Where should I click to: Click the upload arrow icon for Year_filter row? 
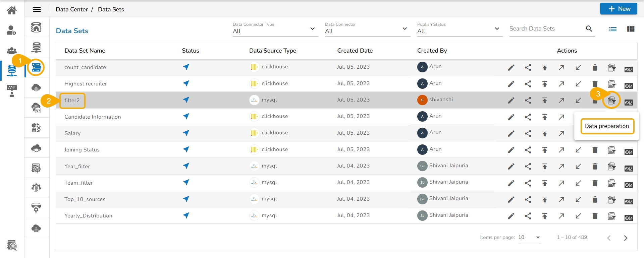(544, 167)
